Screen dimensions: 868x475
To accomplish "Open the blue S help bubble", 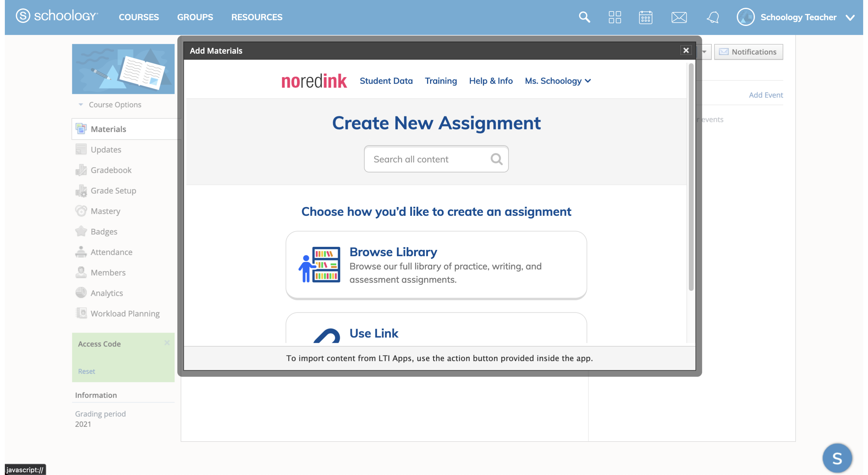I will click(x=837, y=458).
